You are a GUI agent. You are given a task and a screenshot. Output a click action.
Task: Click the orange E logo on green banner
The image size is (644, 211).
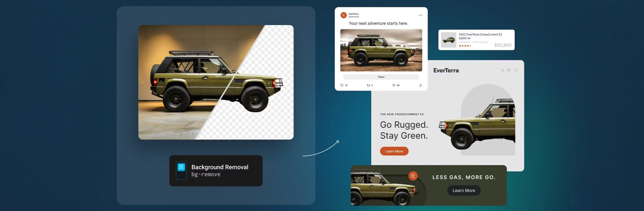413,176
